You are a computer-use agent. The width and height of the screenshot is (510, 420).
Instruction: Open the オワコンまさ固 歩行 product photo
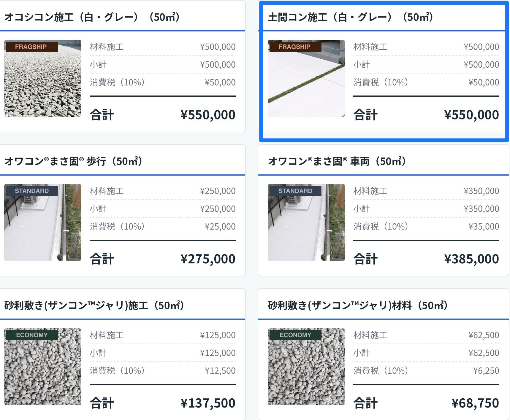tap(43, 222)
